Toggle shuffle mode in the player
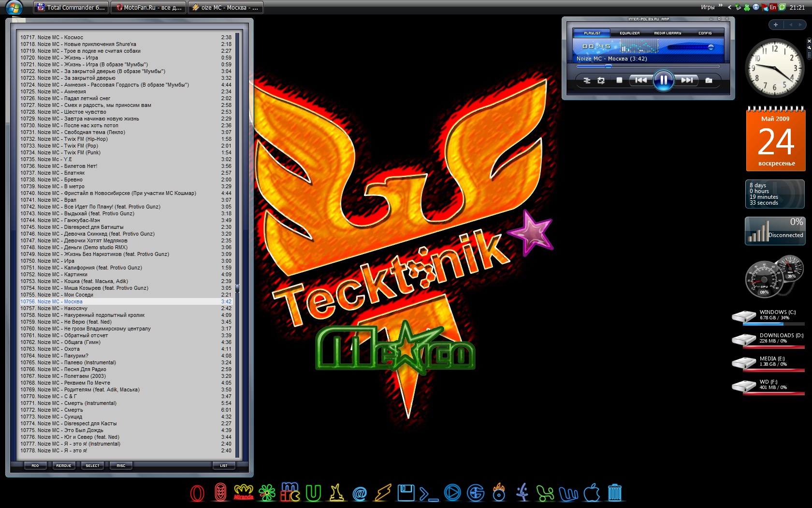Viewport: 812px width, 508px height. (587, 80)
